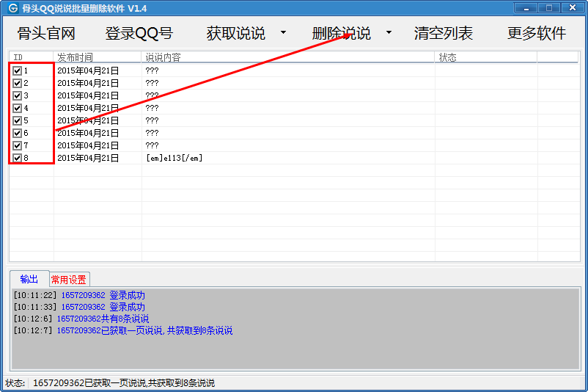Select the 输出 tab
588x392 pixels.
(x=29, y=279)
